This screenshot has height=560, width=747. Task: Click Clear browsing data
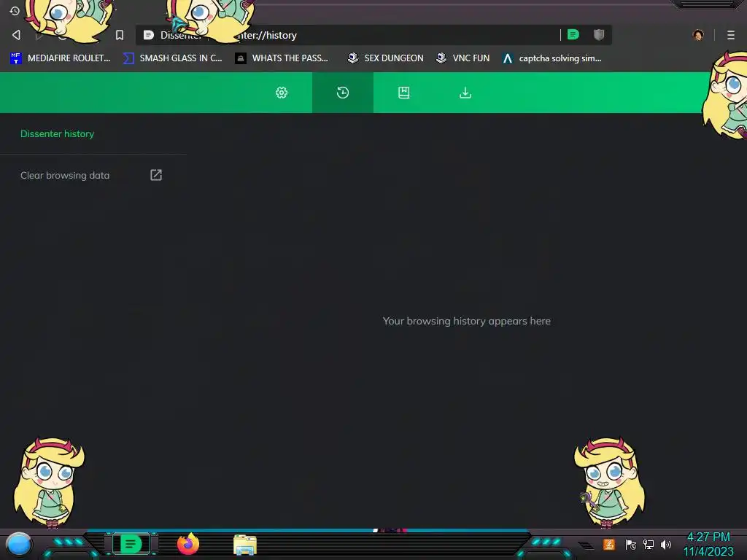coord(65,175)
